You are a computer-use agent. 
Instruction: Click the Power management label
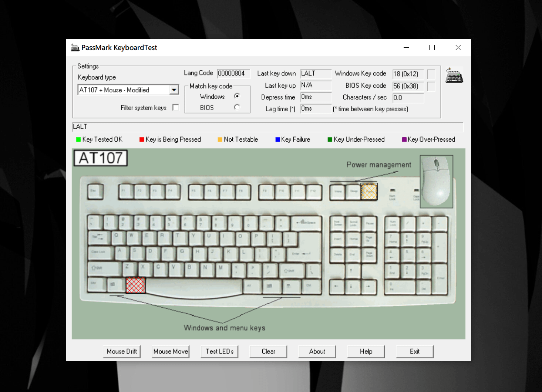(379, 165)
